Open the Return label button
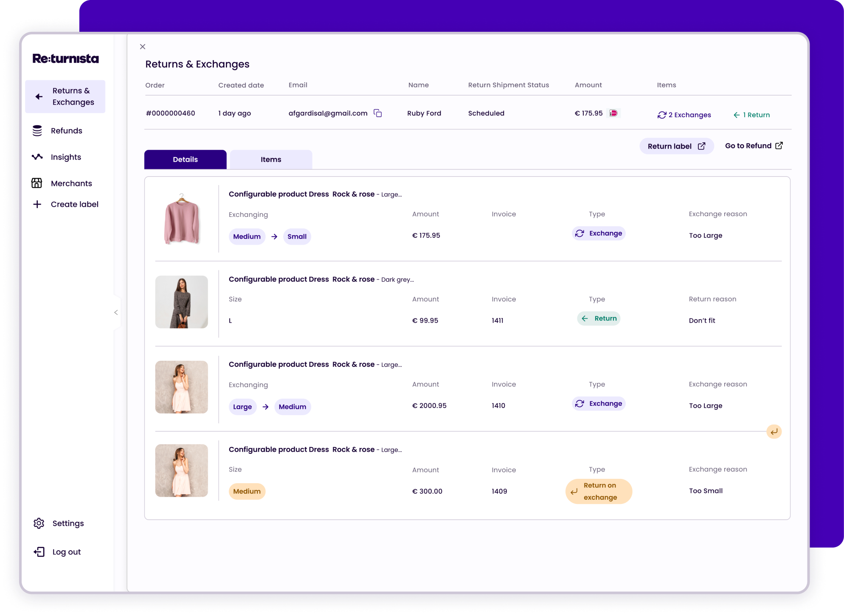Screen dimensions: 844x616 click(676, 146)
